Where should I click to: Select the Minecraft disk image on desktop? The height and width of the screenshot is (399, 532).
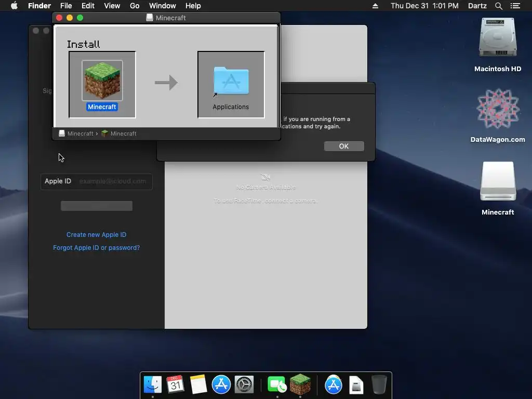click(498, 182)
